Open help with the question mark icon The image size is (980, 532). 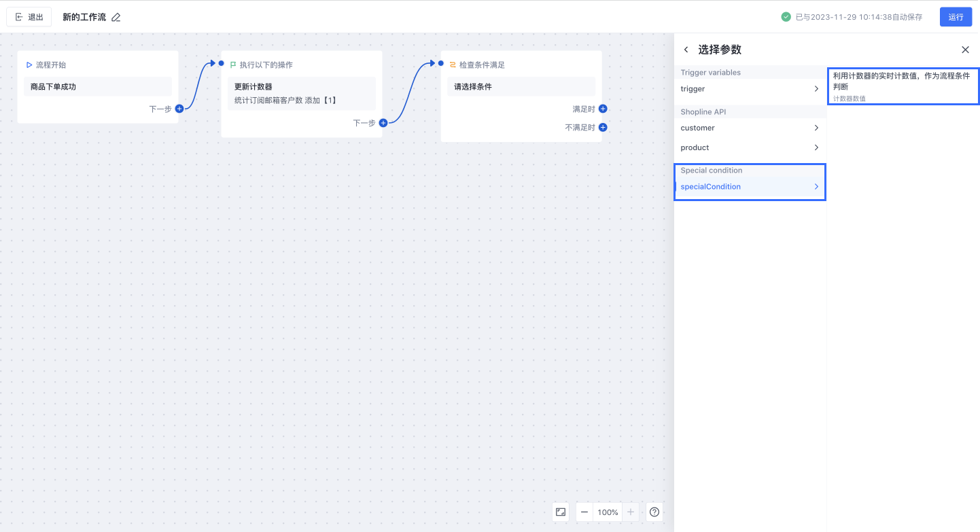(654, 512)
